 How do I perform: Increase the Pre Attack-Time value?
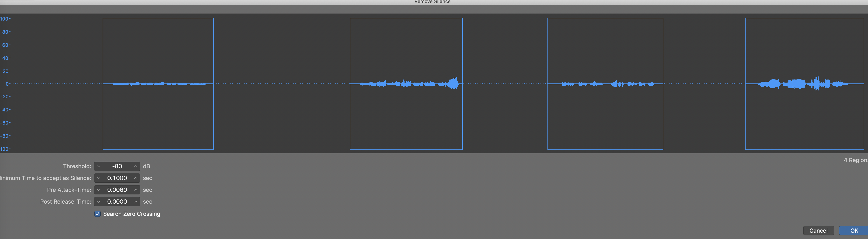coord(136,190)
